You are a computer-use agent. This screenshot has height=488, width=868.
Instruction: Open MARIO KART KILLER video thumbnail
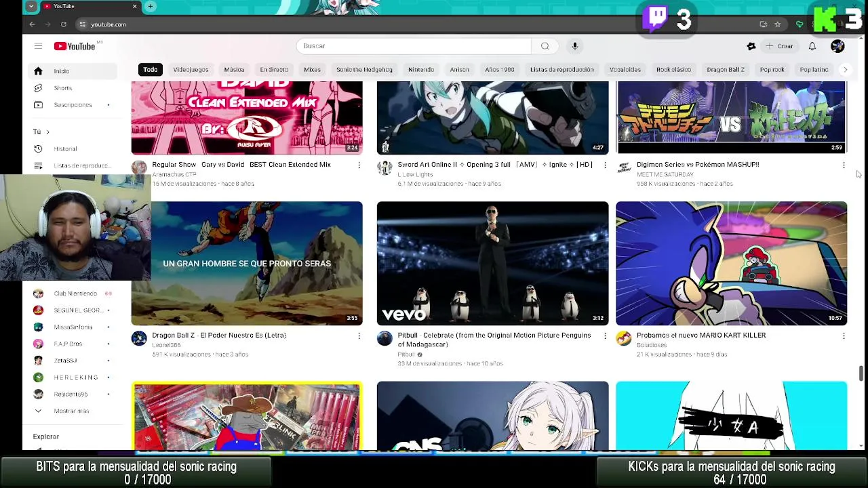(x=731, y=264)
